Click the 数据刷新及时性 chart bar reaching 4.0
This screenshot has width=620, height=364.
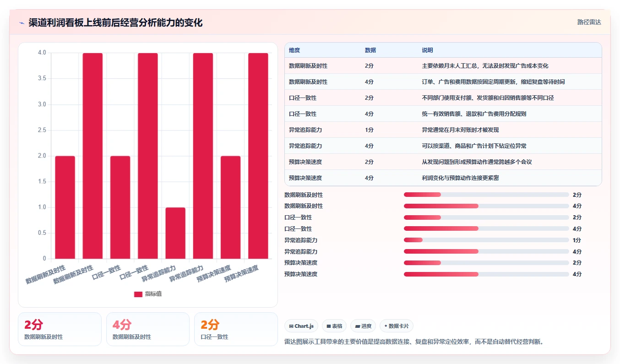pyautogui.click(x=92, y=156)
